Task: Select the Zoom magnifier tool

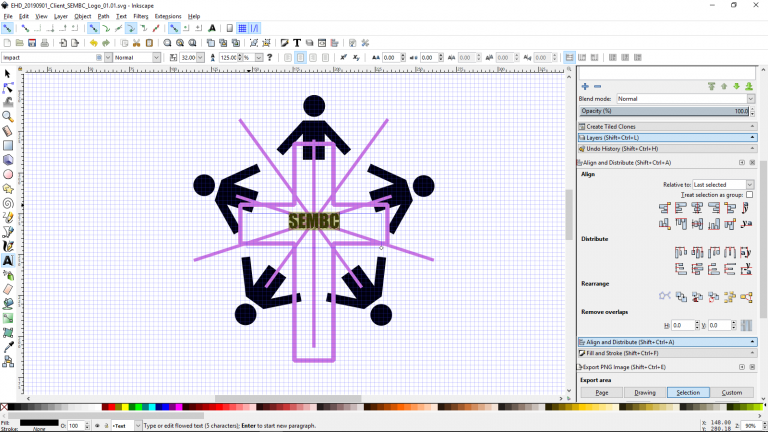Action: (x=7, y=117)
